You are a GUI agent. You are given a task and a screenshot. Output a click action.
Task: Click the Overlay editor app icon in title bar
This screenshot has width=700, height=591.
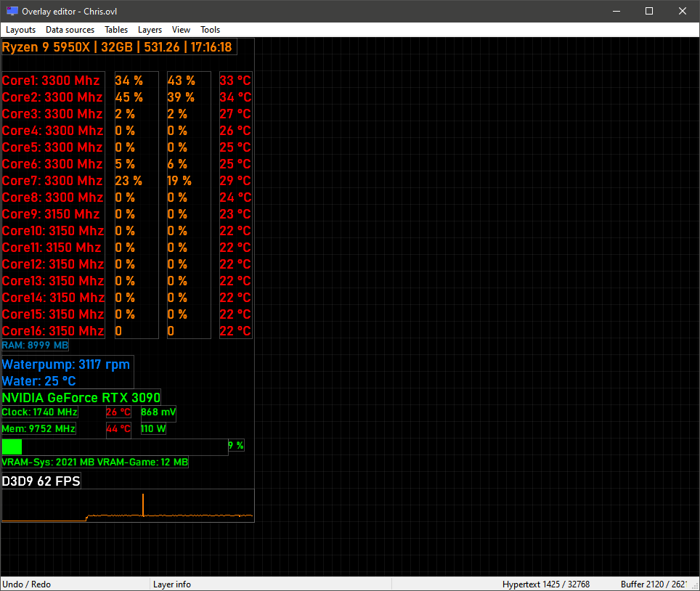(x=12, y=11)
